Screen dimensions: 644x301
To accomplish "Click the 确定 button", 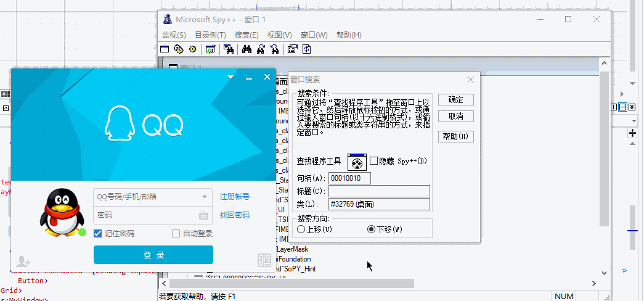I will 456,99.
